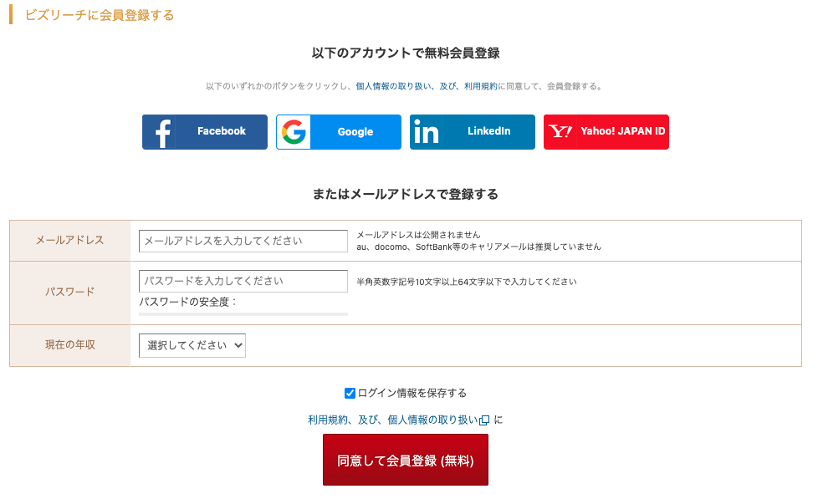
Task: Sign up with Yahoo! JAPAN ID
Action: (606, 132)
